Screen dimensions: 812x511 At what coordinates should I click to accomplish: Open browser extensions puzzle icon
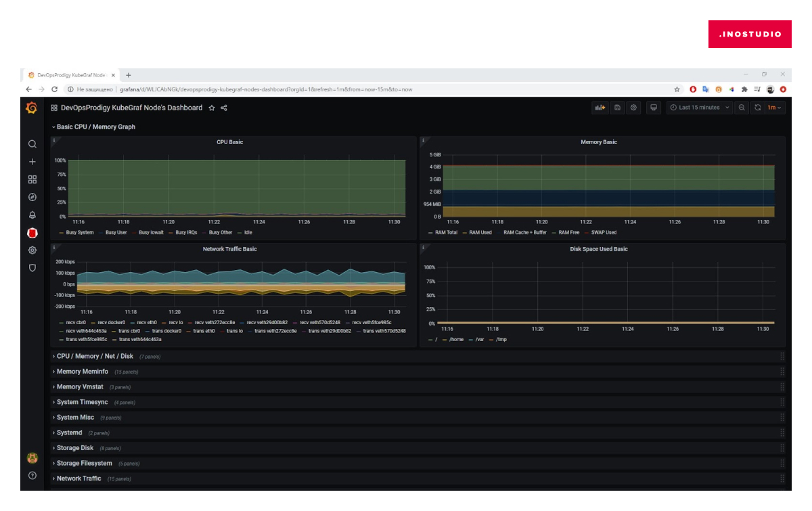[744, 89]
